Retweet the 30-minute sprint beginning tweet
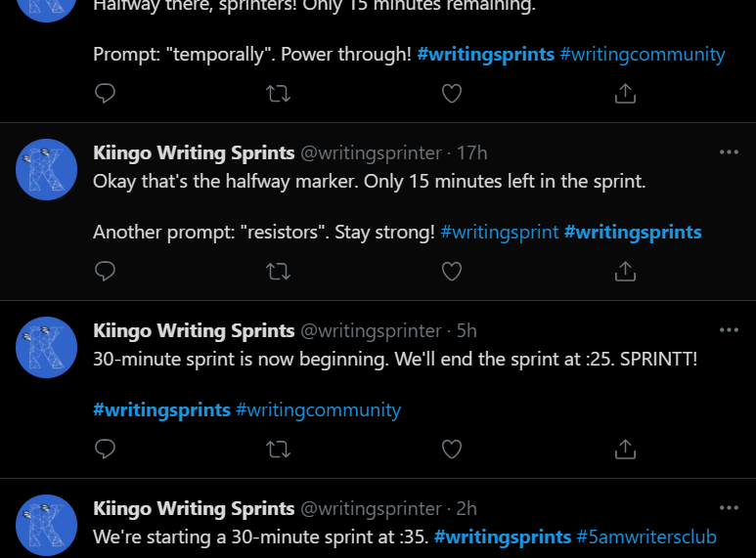 tap(278, 450)
